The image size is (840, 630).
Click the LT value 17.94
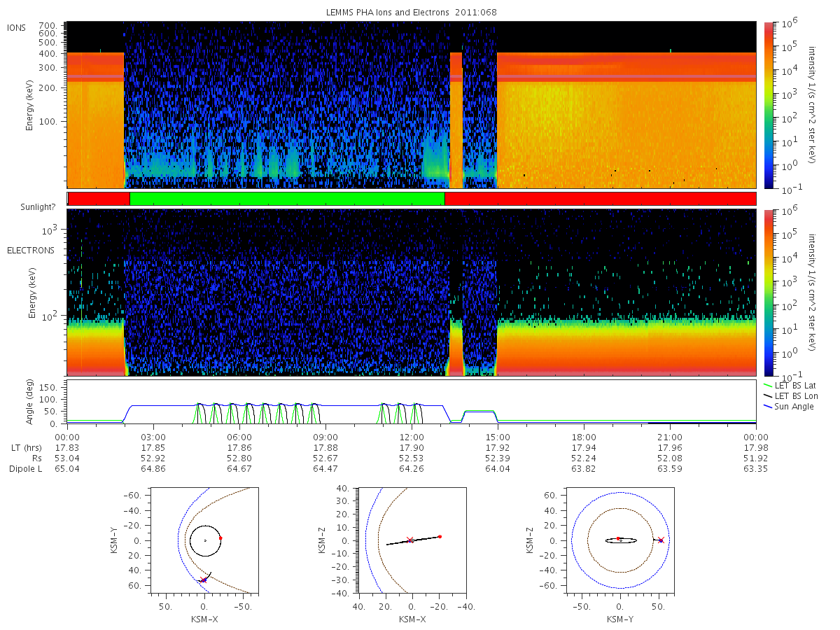coord(584,447)
